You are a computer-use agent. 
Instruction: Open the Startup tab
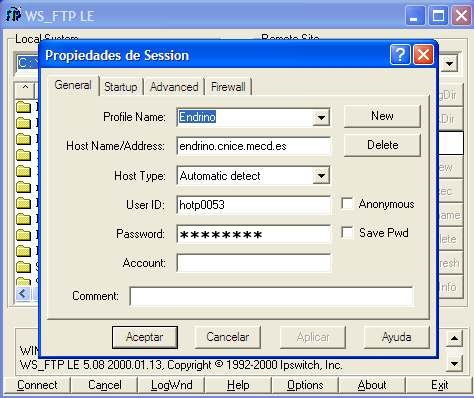click(x=121, y=87)
